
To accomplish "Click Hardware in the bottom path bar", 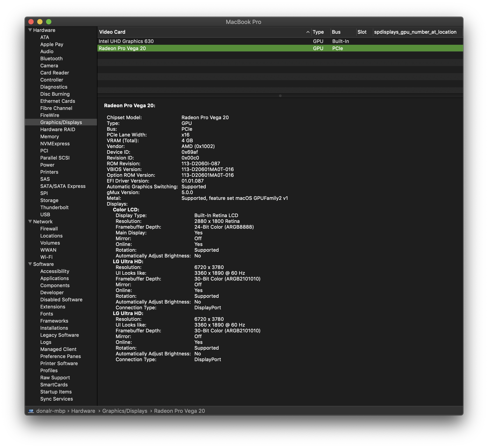I will [83, 411].
